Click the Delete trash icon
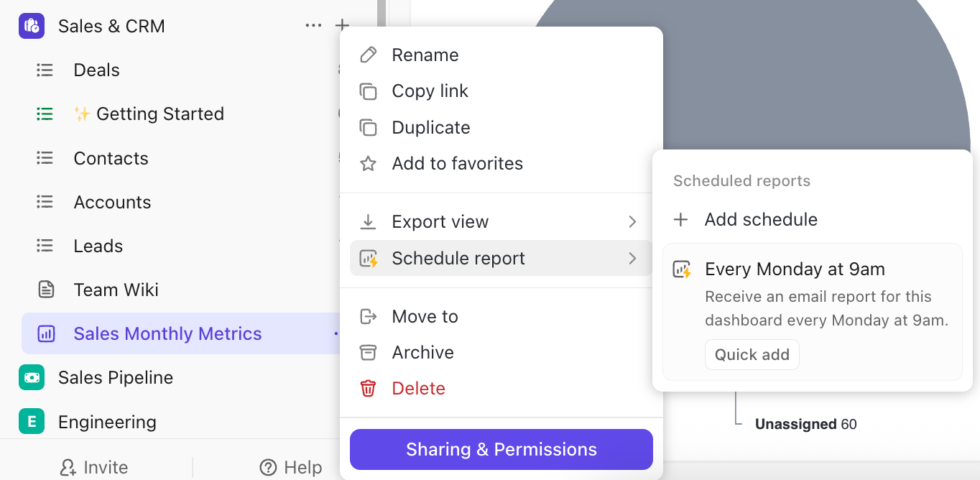This screenshot has height=480, width=980. (368, 388)
